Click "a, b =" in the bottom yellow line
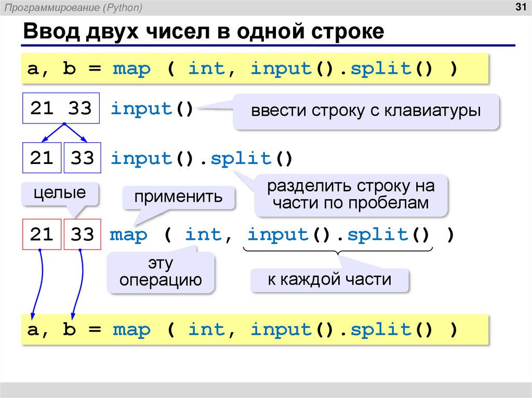 (x=64, y=330)
